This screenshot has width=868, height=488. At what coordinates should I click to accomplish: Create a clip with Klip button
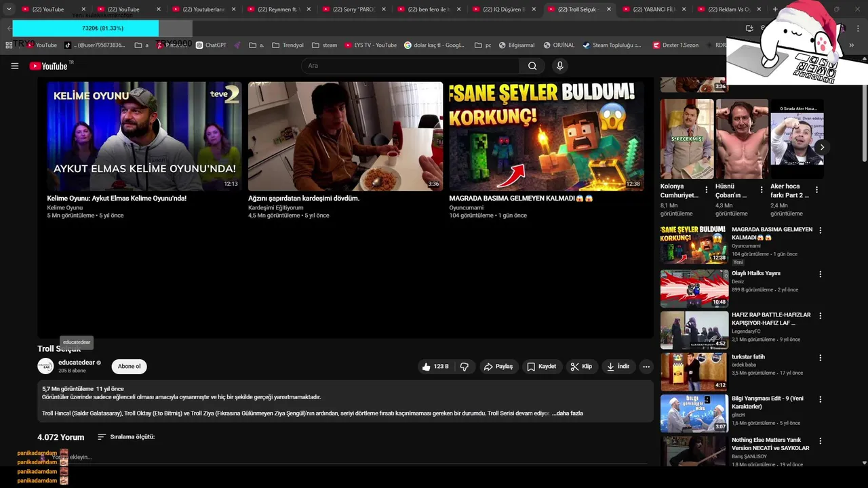pyautogui.click(x=581, y=367)
